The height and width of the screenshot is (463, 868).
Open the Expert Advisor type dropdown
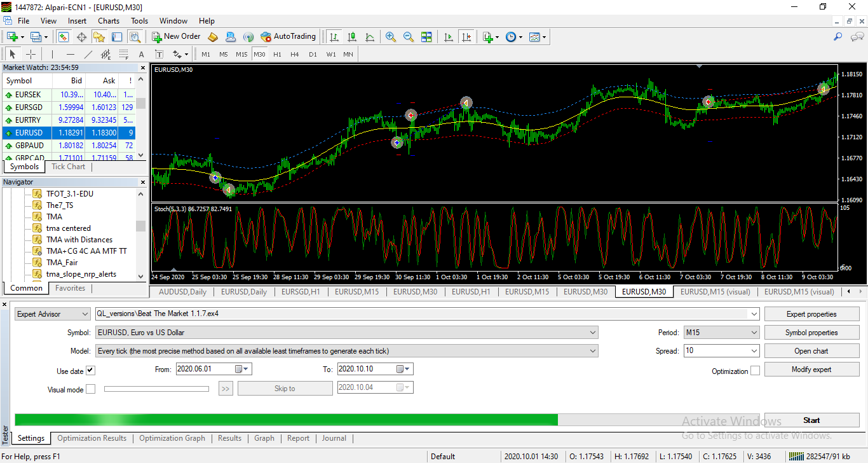coord(53,314)
